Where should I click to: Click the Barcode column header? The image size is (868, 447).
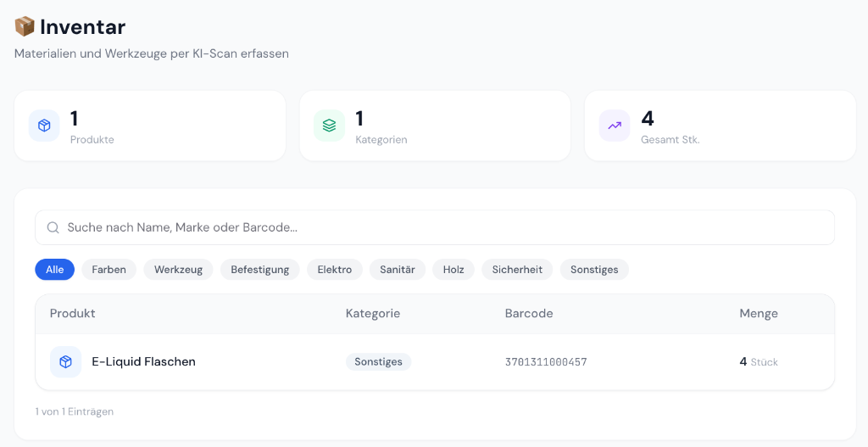[529, 314]
